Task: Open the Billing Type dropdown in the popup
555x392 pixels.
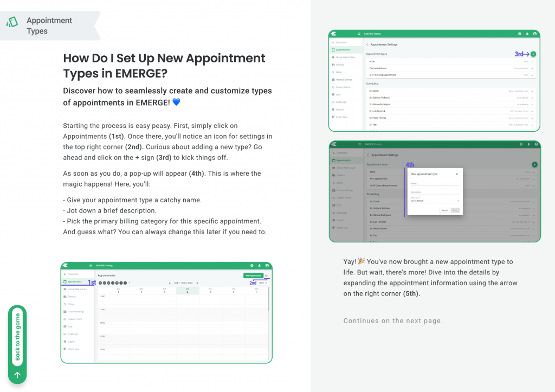Action: coord(435,201)
